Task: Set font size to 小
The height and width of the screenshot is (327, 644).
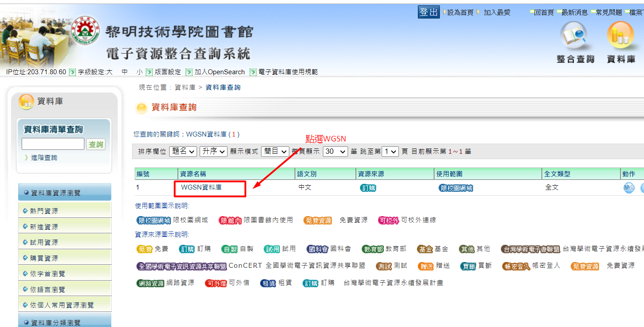Action: [140, 72]
